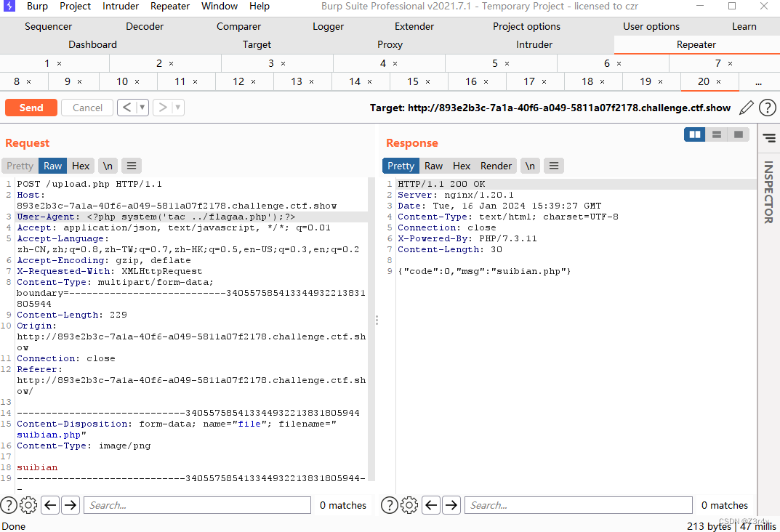Close Repeater tab 20

click(718, 81)
